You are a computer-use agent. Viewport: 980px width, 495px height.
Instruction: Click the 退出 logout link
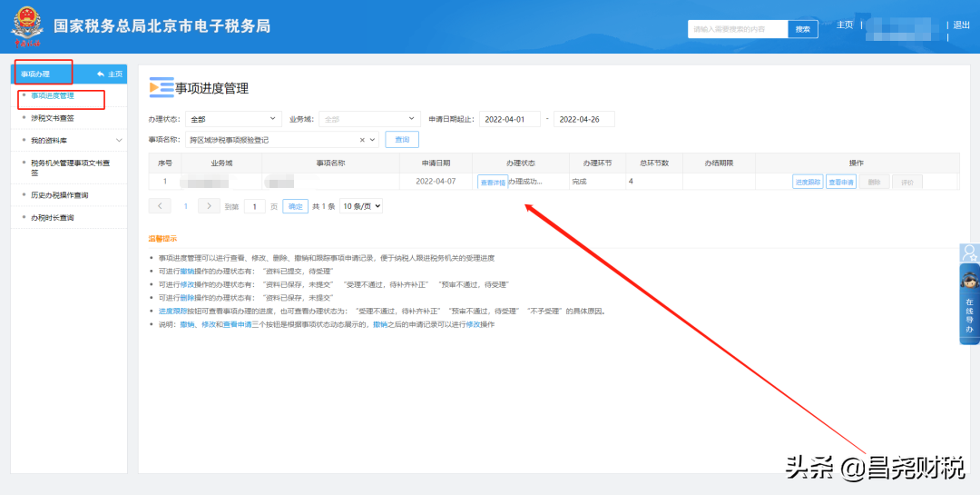click(x=961, y=25)
